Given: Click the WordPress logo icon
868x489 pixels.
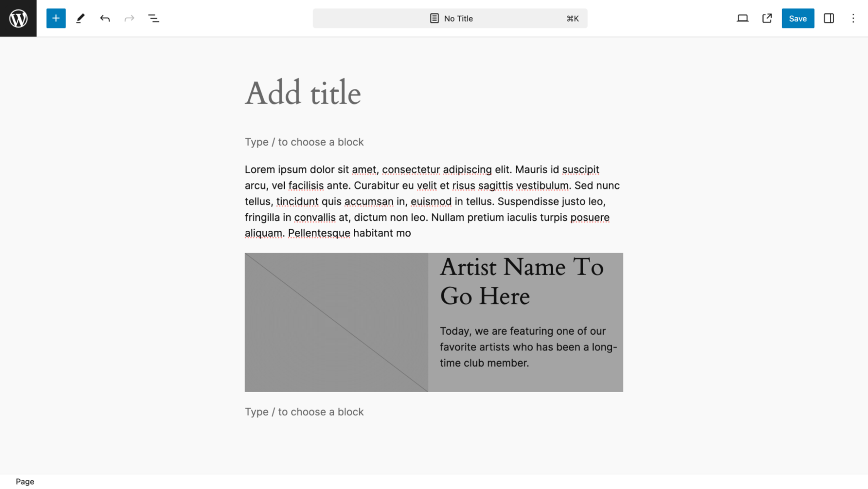Looking at the screenshot, I should [18, 18].
